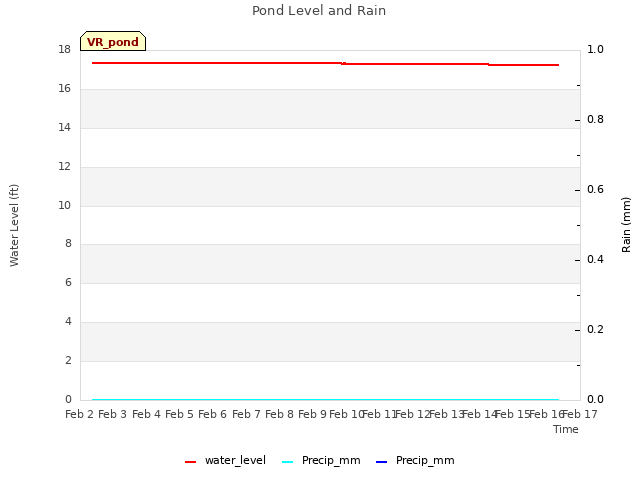640x480 pixels.
Task: Click the cyan precipitation line at bottom
Action: coord(325,399)
